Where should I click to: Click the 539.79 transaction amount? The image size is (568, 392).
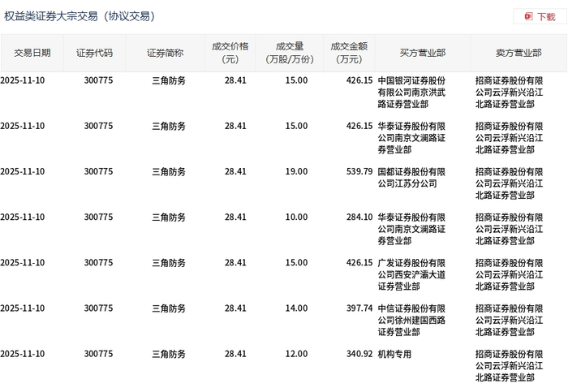(359, 171)
